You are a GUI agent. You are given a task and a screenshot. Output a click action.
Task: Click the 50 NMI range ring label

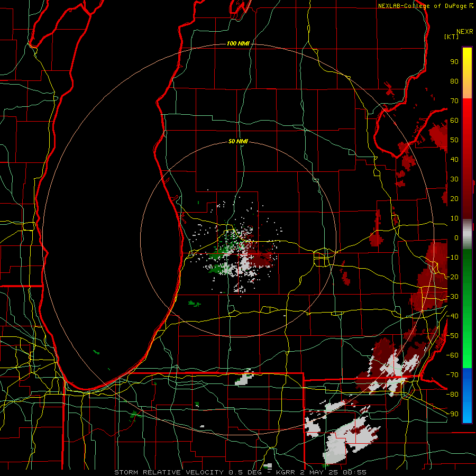(x=238, y=141)
